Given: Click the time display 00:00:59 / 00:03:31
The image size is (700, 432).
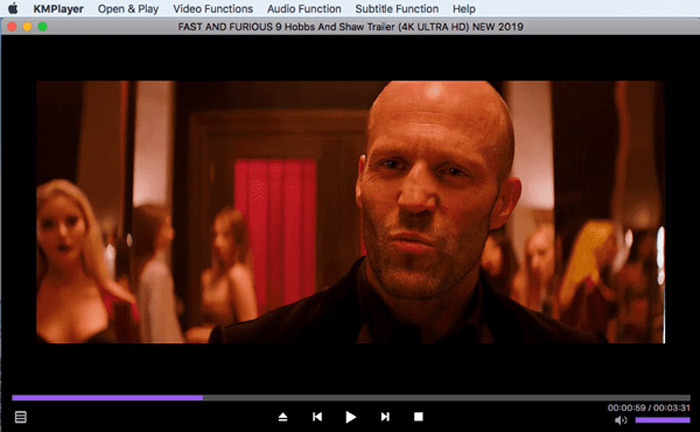Looking at the screenshot, I should coord(649,407).
